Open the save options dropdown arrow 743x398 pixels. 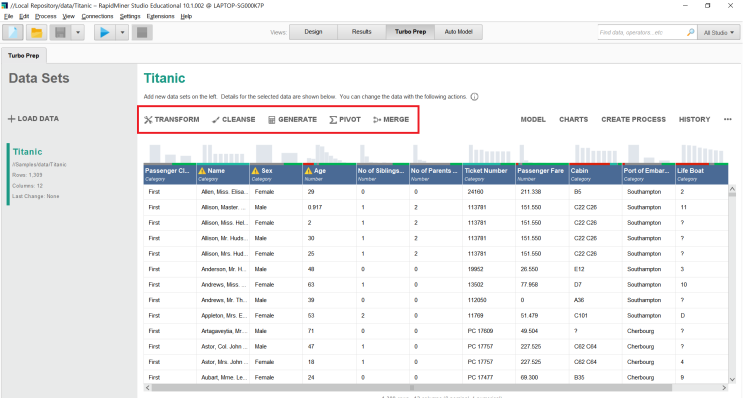pos(78,33)
